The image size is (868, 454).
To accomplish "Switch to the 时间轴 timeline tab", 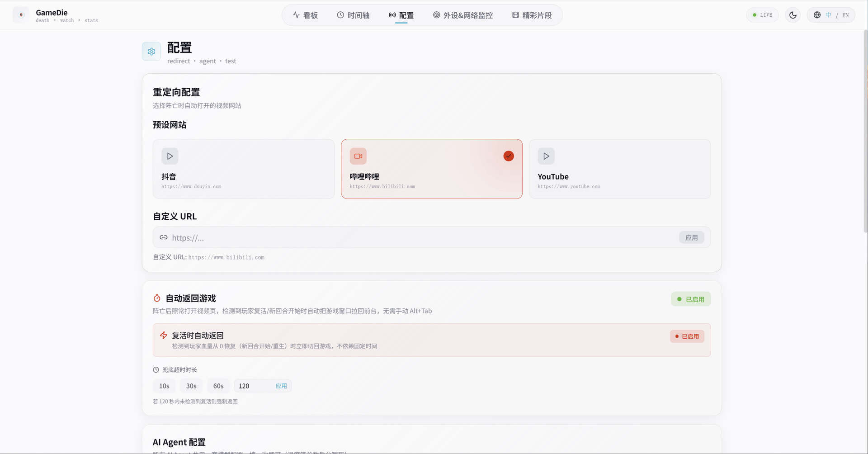I will (353, 15).
